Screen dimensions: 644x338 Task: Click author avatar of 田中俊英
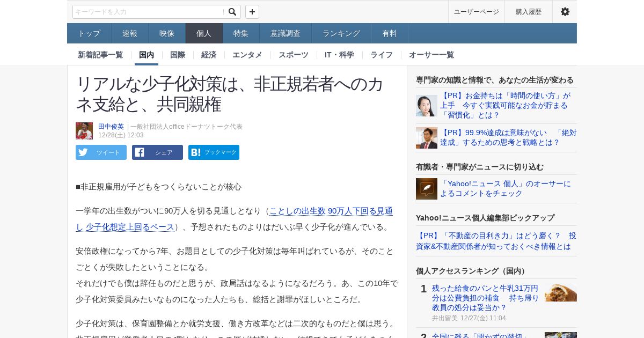[84, 131]
